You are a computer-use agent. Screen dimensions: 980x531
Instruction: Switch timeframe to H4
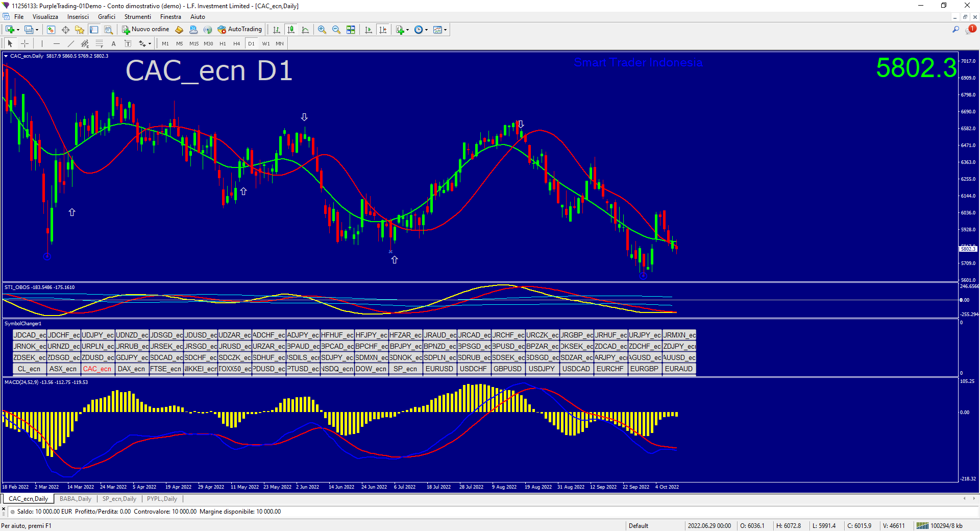tap(237, 44)
